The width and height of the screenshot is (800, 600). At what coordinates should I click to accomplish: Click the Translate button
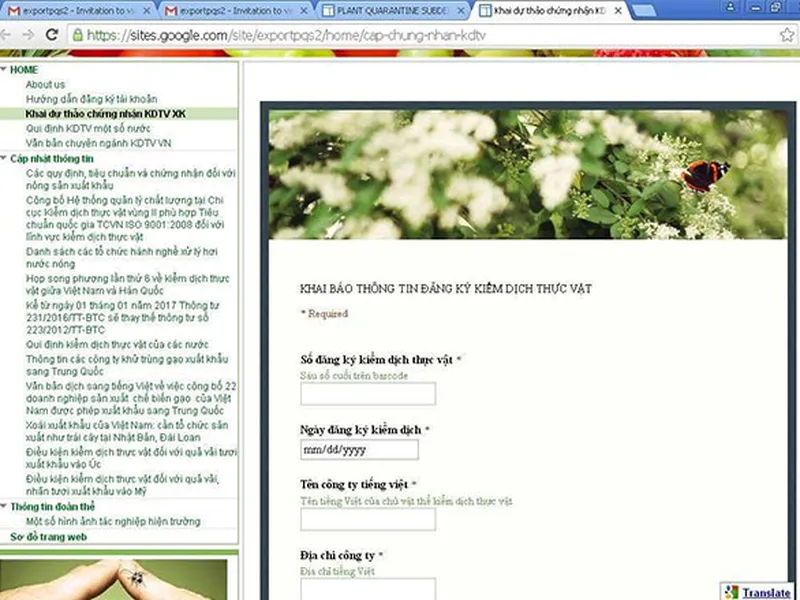[765, 591]
